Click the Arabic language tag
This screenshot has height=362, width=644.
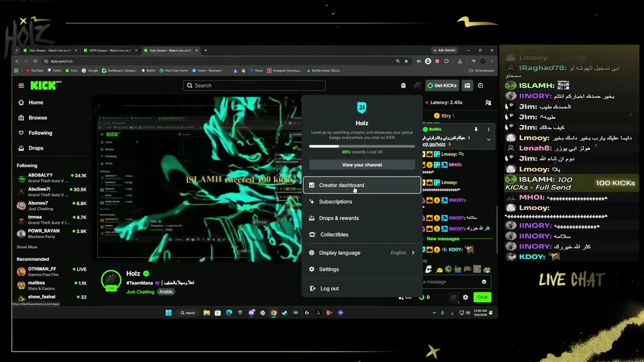[166, 292]
